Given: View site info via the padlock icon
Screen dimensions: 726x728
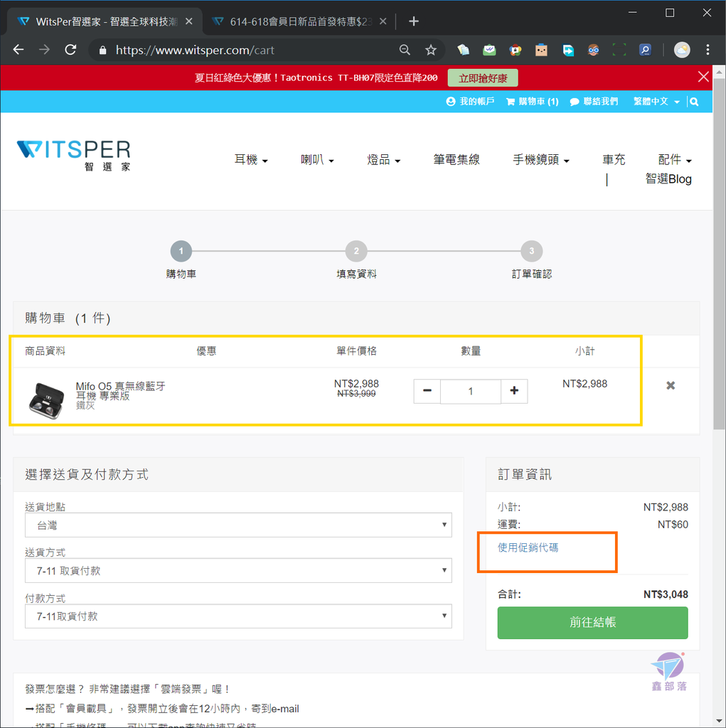Looking at the screenshot, I should click(x=102, y=50).
